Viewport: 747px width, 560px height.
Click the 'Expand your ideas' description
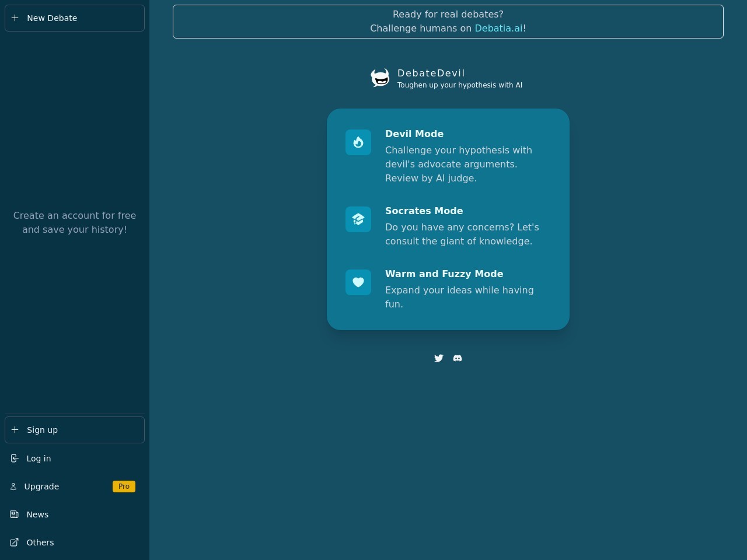pyautogui.click(x=459, y=297)
